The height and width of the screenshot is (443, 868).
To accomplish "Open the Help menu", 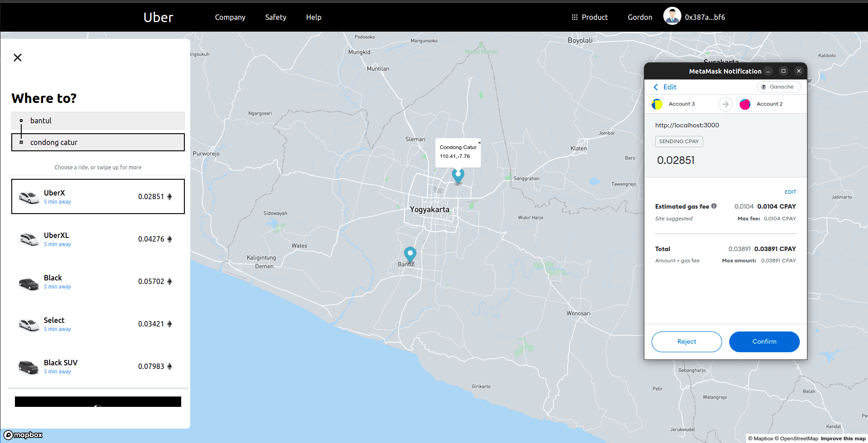I will tap(314, 17).
